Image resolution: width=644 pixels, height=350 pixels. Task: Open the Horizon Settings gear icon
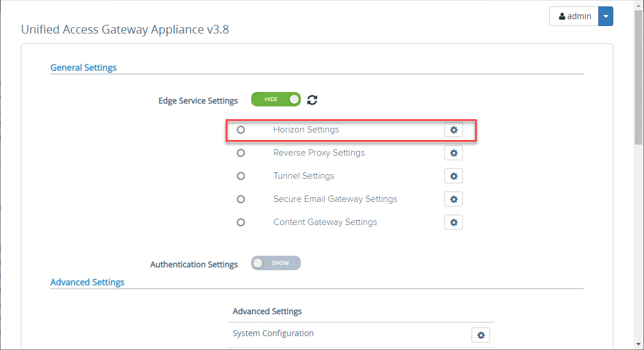click(454, 130)
